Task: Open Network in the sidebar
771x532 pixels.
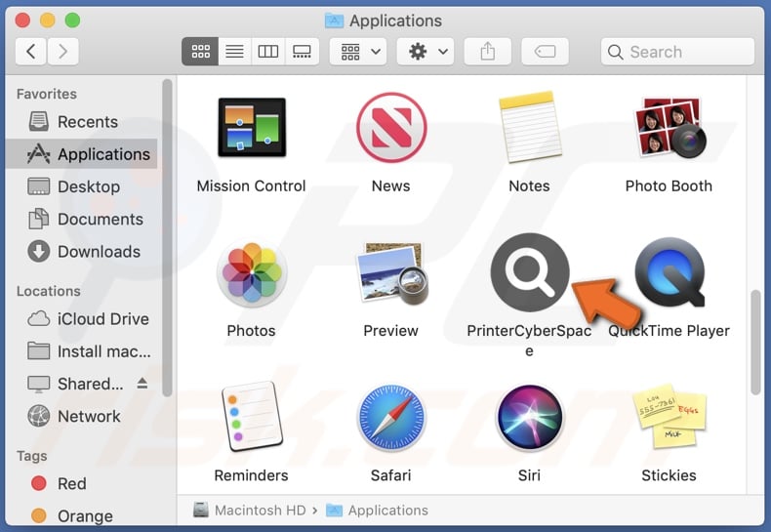Action: (x=82, y=416)
